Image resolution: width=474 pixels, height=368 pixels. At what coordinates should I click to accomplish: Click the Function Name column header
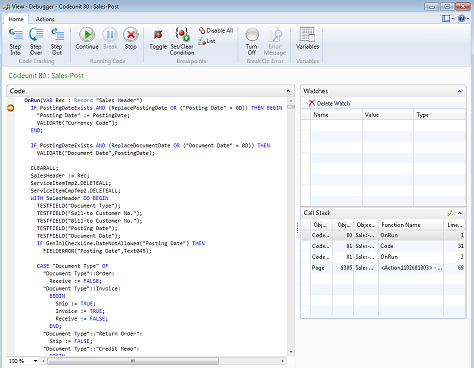411,225
